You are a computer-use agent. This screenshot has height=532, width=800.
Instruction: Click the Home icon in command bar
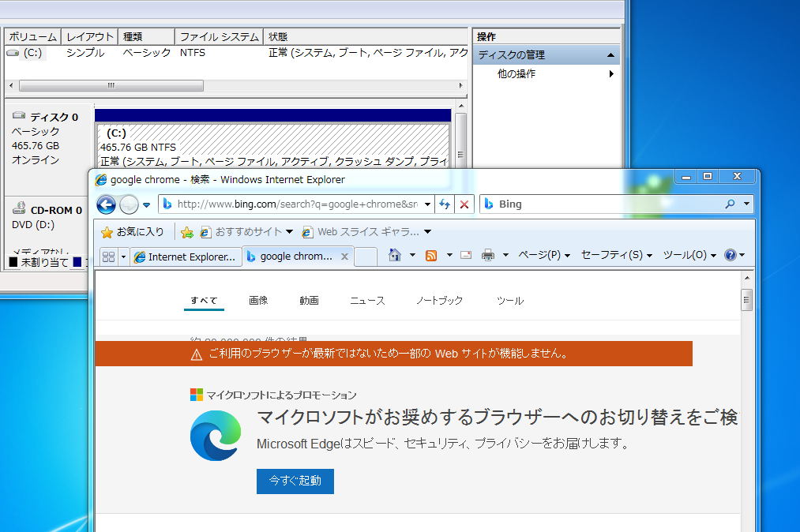[x=394, y=255]
